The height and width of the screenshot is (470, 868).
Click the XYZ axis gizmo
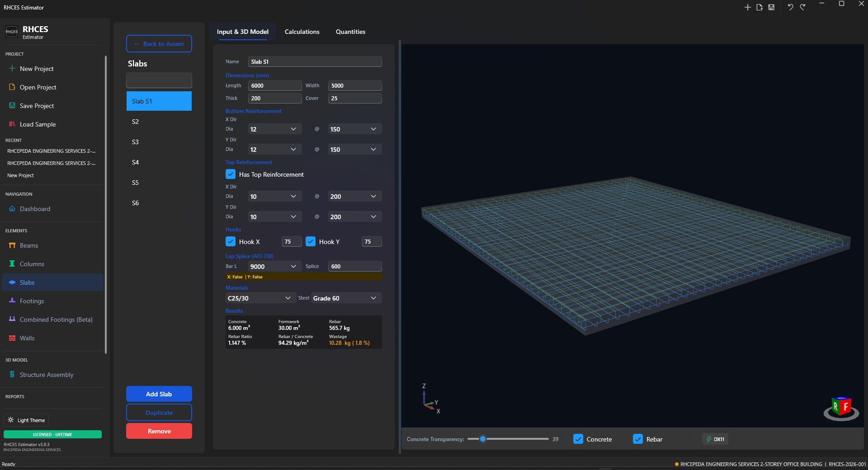pos(430,399)
